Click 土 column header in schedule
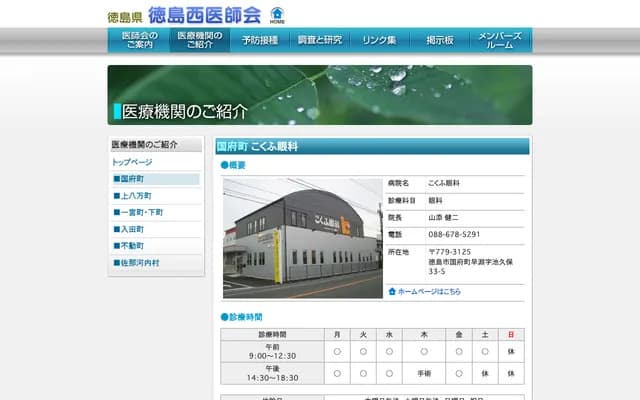 tap(485, 335)
